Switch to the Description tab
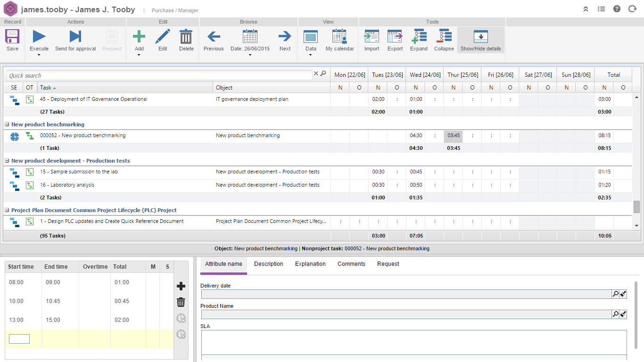Screen dimensions: 644x362 coord(269,264)
